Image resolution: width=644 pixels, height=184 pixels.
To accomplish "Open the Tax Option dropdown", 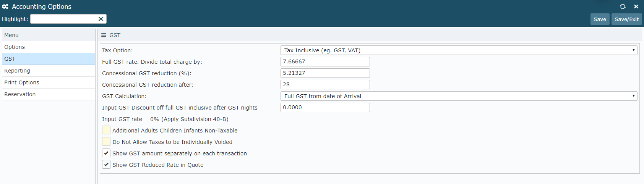I will pos(459,50).
